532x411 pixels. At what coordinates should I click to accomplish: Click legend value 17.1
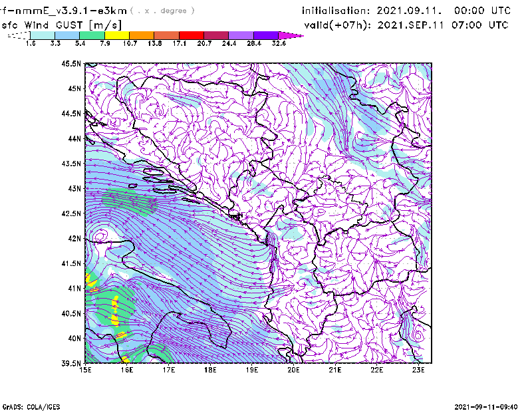(x=180, y=43)
